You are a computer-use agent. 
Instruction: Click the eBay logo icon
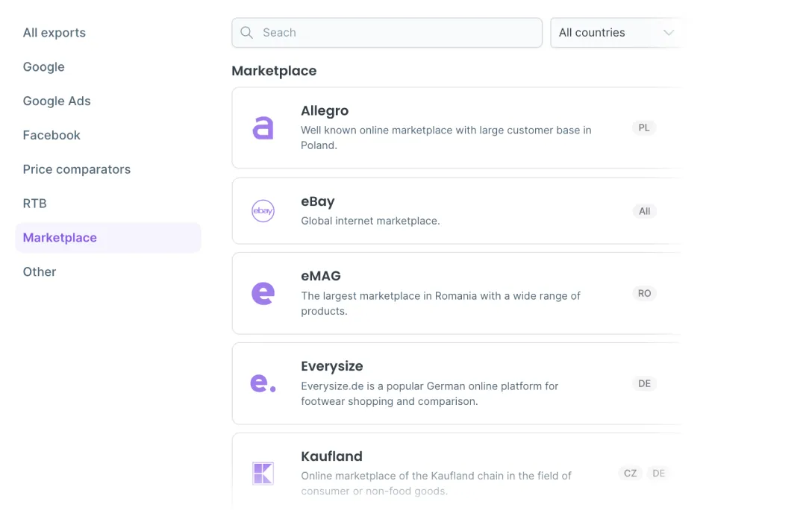click(263, 211)
